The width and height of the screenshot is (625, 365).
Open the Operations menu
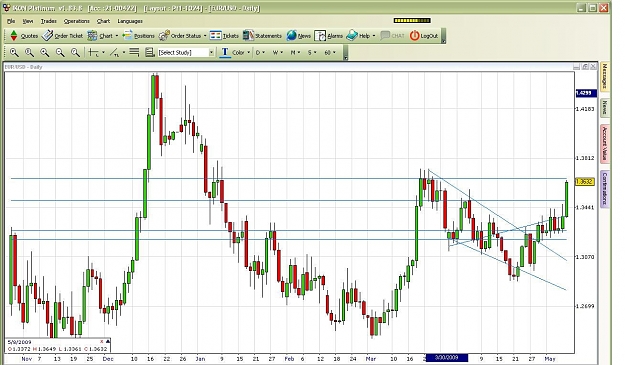(x=77, y=21)
